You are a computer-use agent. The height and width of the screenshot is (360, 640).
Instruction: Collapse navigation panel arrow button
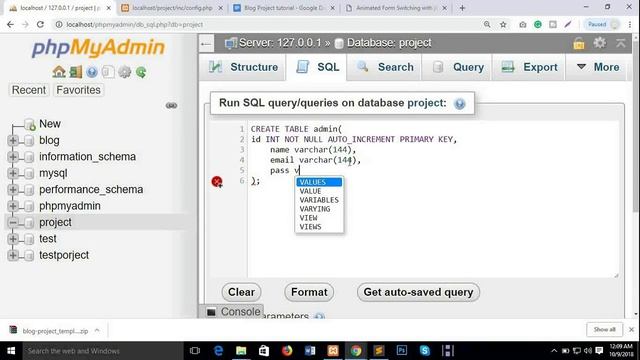click(x=206, y=43)
